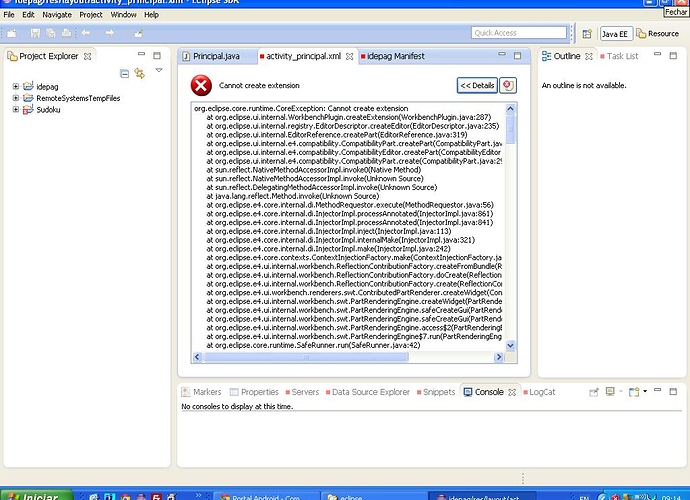This screenshot has width=690, height=500.
Task: Open the Servers tab
Action: coord(305,392)
